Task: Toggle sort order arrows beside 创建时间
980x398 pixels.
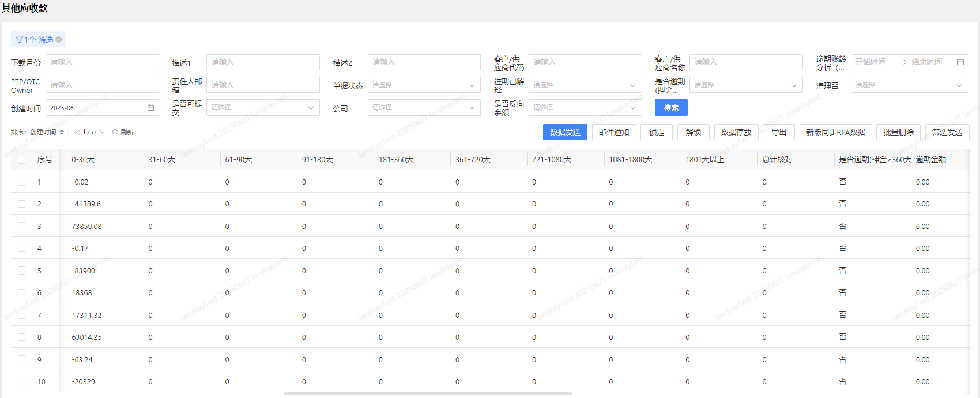Action: click(x=62, y=132)
